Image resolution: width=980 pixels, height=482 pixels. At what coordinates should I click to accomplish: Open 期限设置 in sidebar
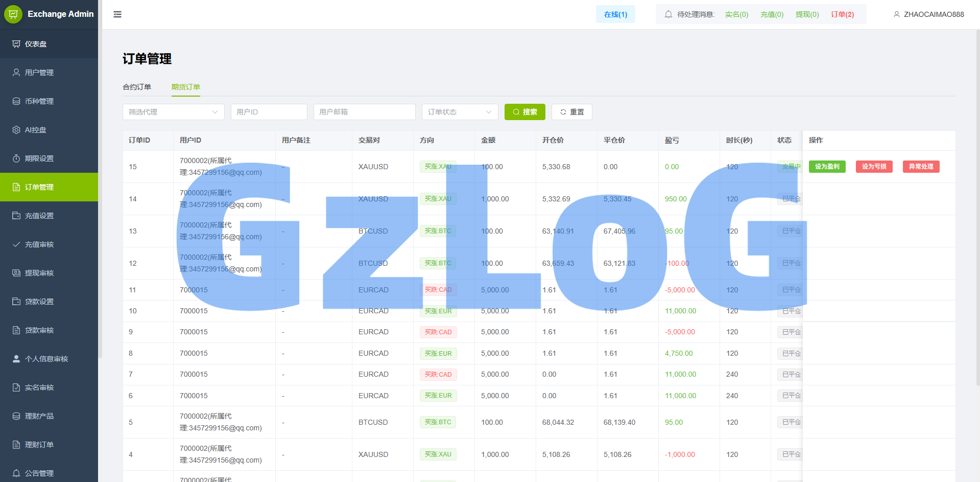tap(39, 158)
